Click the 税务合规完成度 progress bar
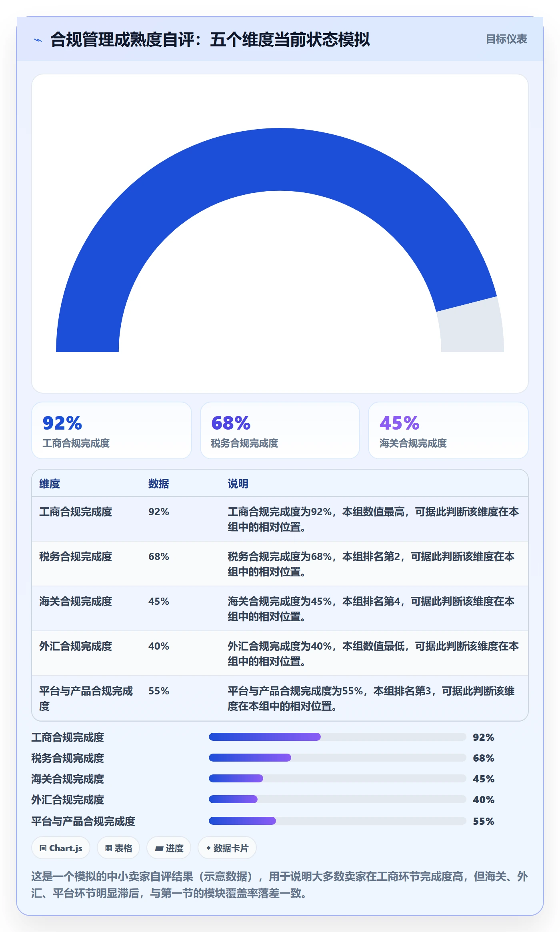560x932 pixels. coord(338,758)
